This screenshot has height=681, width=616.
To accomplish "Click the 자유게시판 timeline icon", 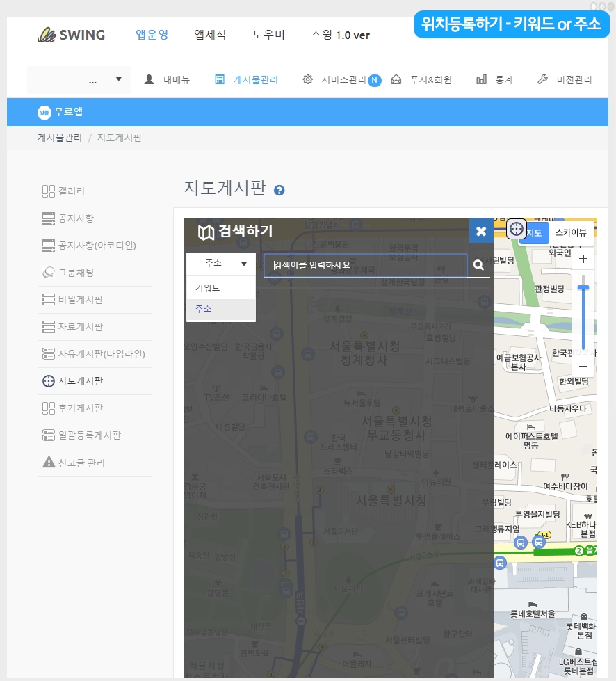I will coord(48,354).
